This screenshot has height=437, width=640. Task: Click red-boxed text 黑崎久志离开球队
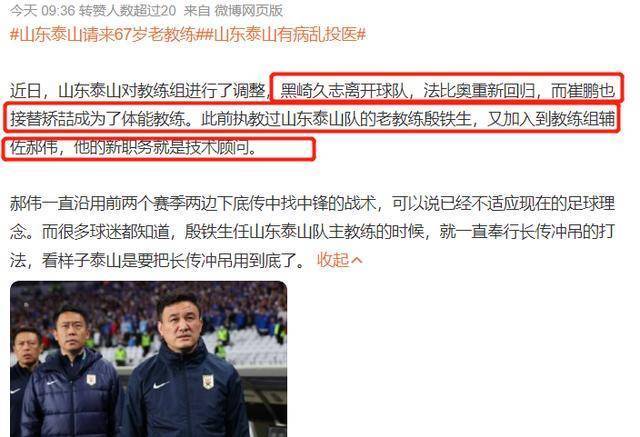[344, 91]
